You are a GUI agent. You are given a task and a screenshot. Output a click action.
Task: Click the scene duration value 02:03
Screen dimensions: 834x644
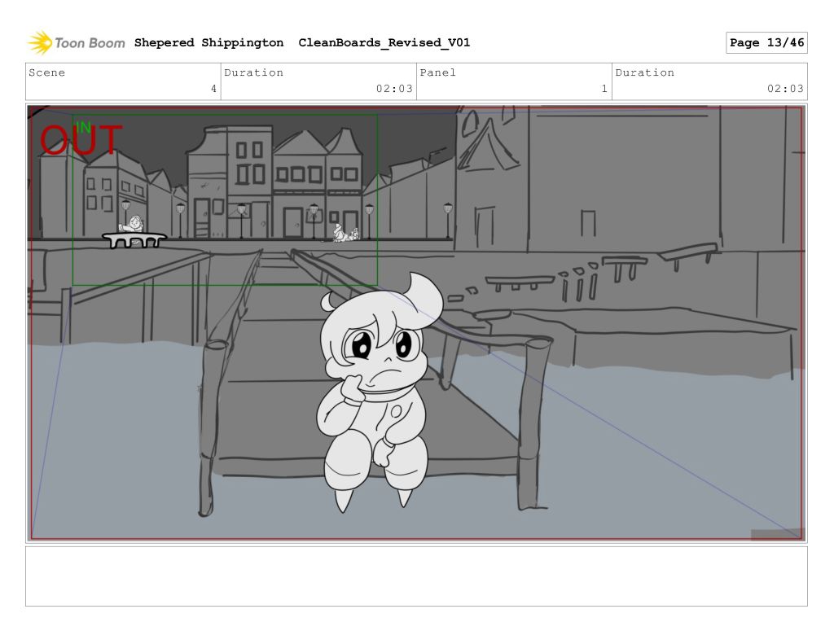(x=394, y=89)
